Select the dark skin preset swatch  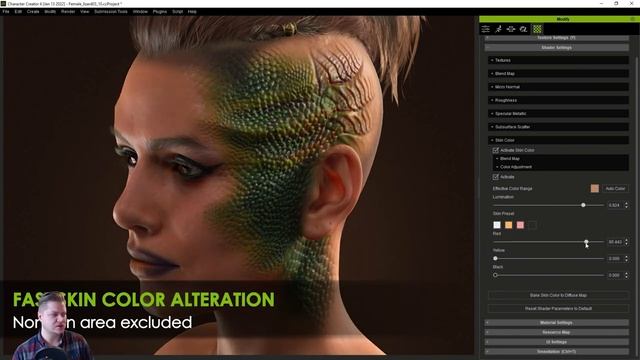coord(532,225)
